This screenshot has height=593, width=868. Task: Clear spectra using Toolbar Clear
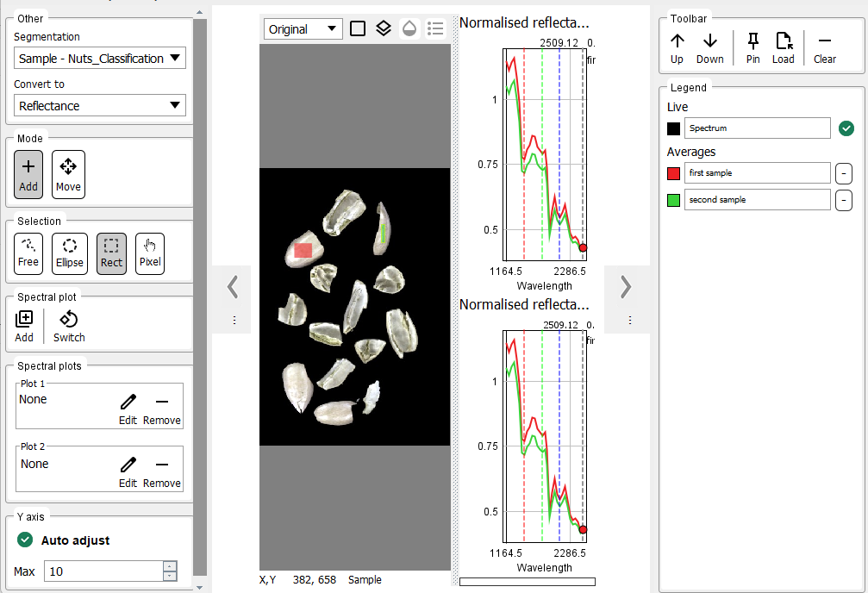pyautogui.click(x=824, y=48)
